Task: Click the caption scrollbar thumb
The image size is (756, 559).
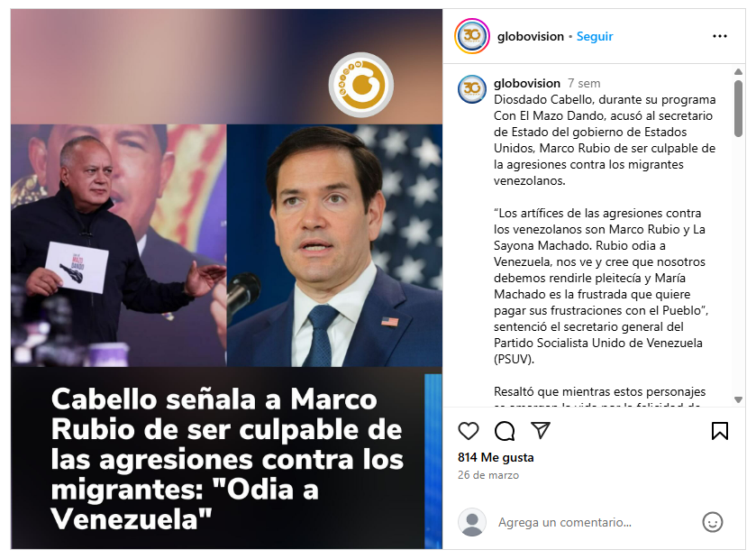Action: pyautogui.click(x=738, y=108)
